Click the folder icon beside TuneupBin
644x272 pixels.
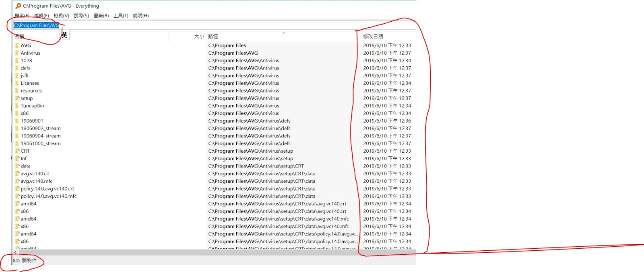[17, 106]
